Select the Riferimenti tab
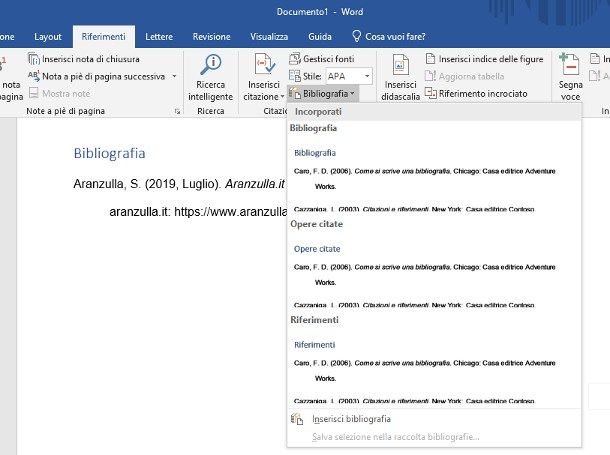 point(103,37)
